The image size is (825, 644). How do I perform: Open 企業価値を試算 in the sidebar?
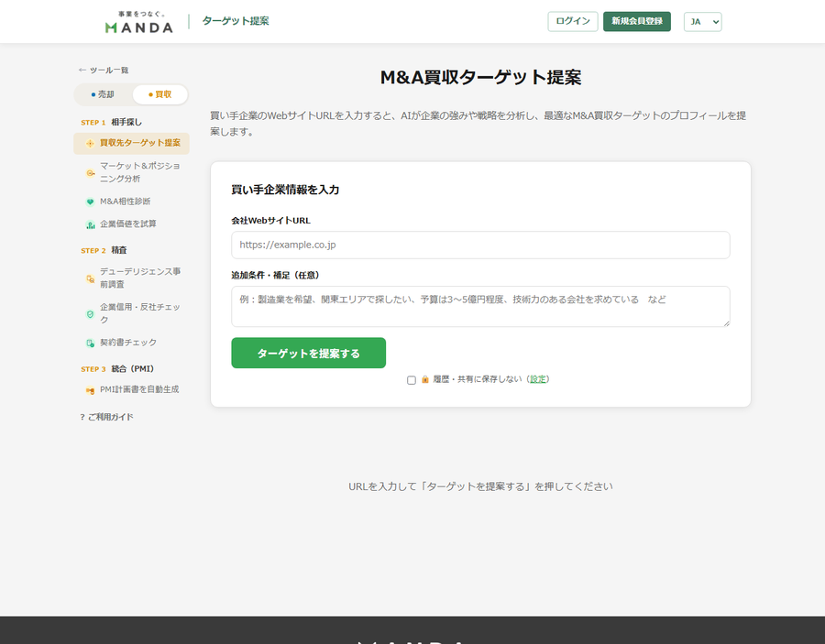pos(131,224)
